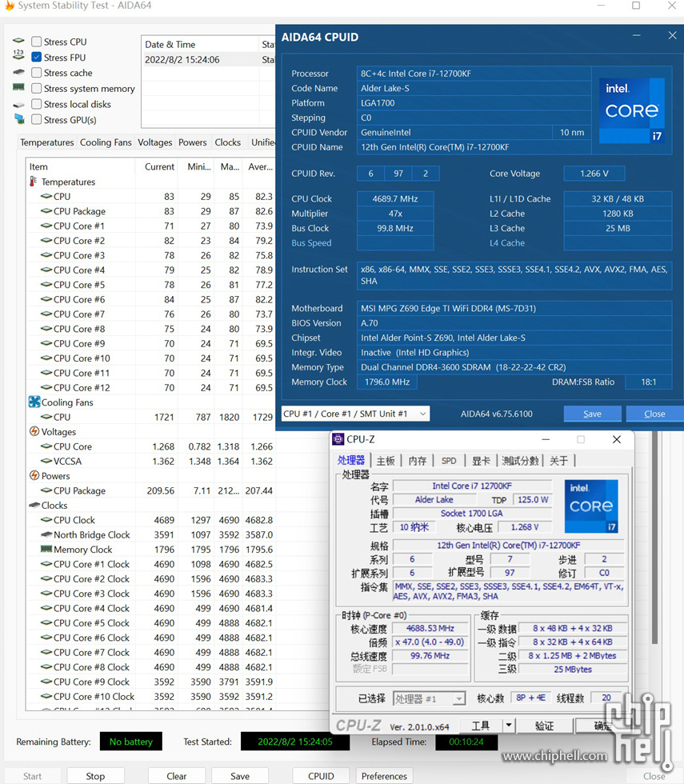This screenshot has height=784, width=684.
Task: Enable the Stress CPU checkbox
Action: coord(36,42)
